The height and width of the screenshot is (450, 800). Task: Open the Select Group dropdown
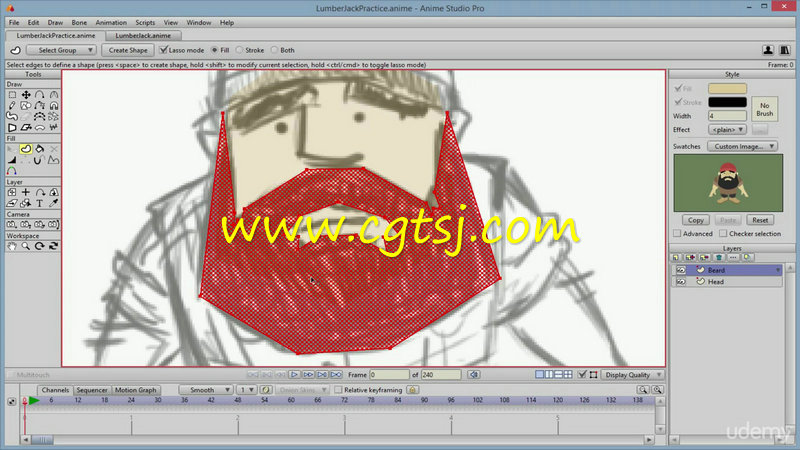(x=61, y=50)
